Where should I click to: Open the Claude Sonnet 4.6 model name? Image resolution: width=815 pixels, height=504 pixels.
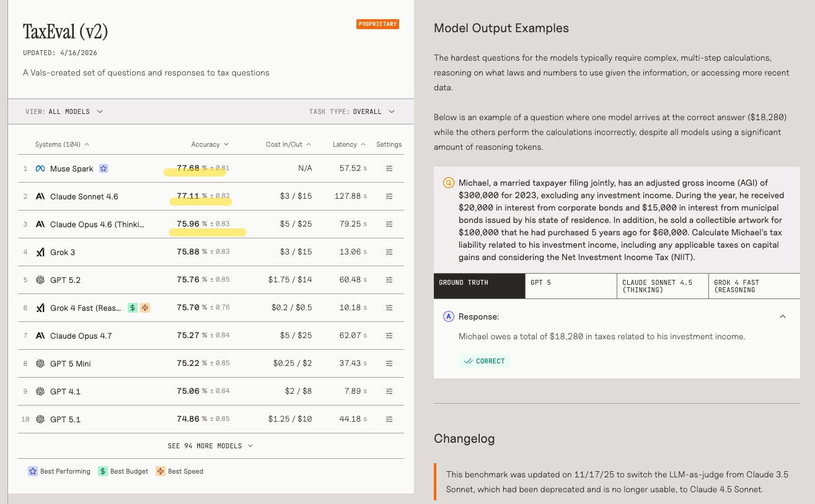coord(84,196)
